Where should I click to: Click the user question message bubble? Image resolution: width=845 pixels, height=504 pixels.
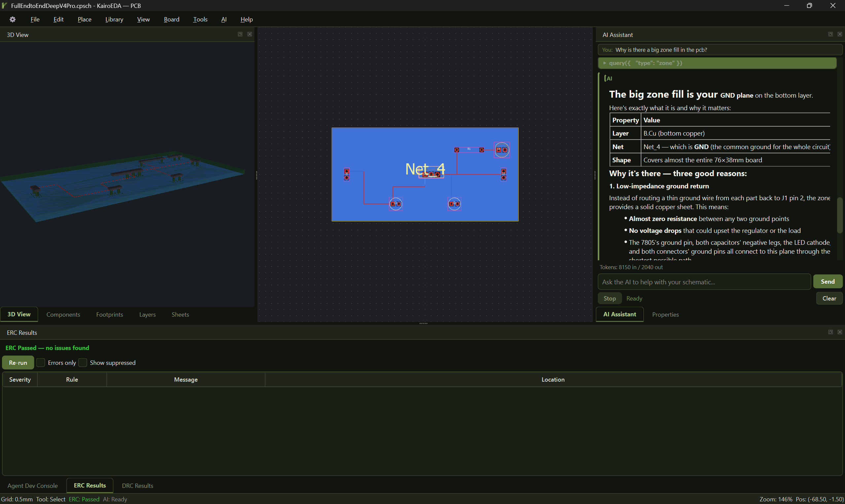click(x=720, y=49)
